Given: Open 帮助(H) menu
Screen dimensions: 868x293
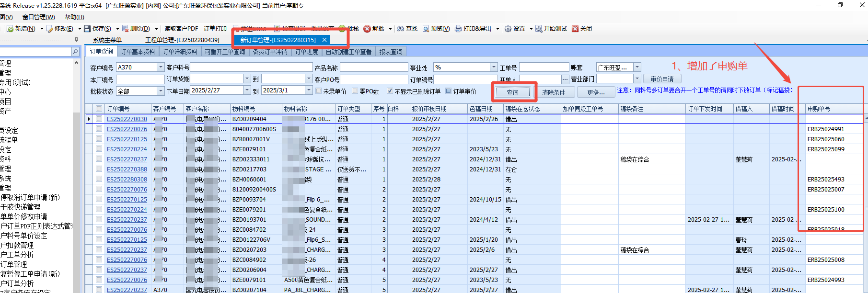Looking at the screenshot, I should (74, 17).
